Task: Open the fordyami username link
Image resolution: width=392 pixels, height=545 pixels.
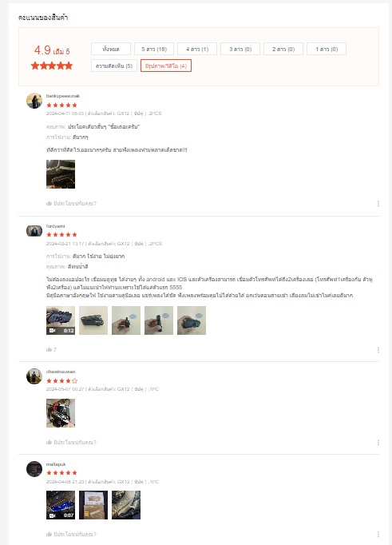Action: click(x=56, y=226)
